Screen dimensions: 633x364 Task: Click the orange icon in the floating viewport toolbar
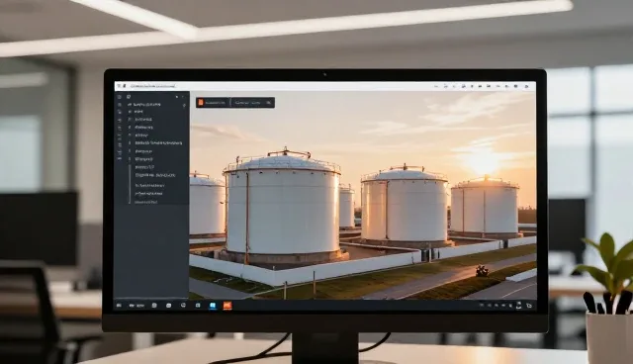coord(201,103)
